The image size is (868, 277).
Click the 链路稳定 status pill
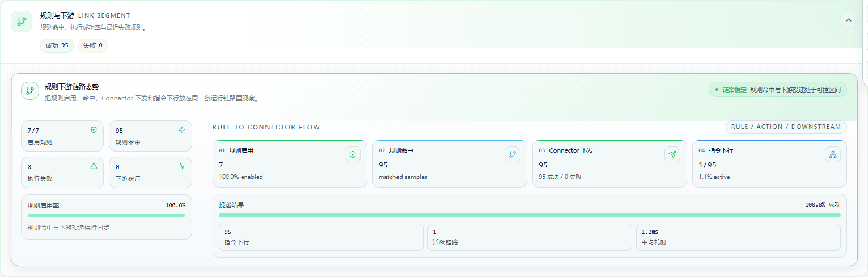pos(778,90)
